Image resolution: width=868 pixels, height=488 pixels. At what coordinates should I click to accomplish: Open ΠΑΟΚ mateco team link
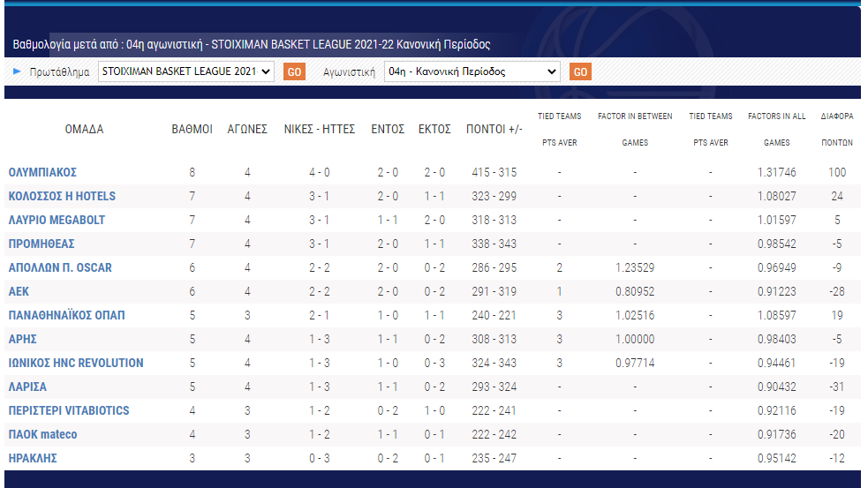tap(42, 434)
